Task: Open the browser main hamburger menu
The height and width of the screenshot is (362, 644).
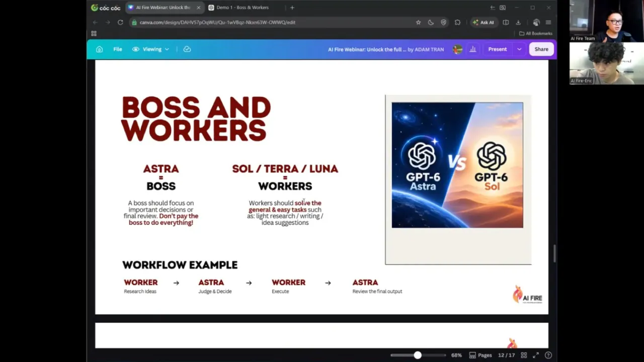Action: point(548,22)
